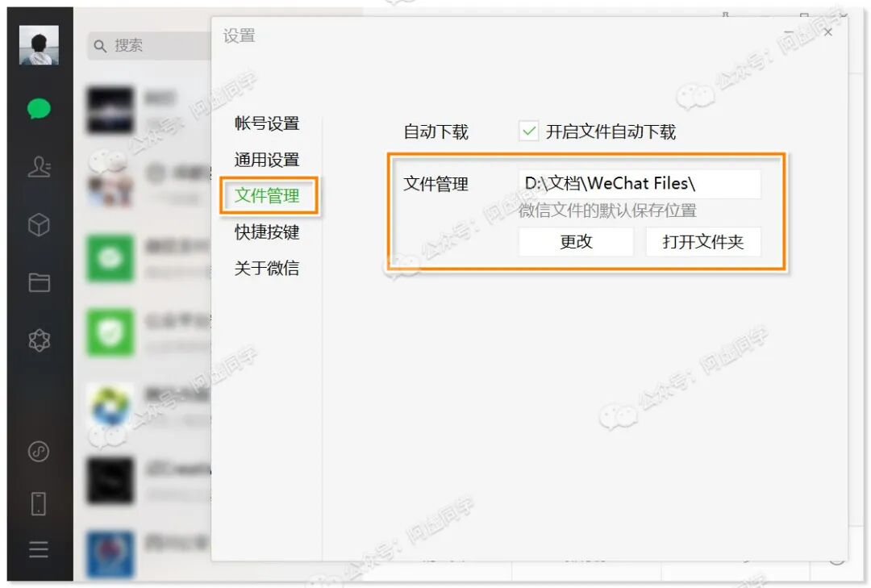
Task: Close the 设置 dialog window
Action: (827, 32)
